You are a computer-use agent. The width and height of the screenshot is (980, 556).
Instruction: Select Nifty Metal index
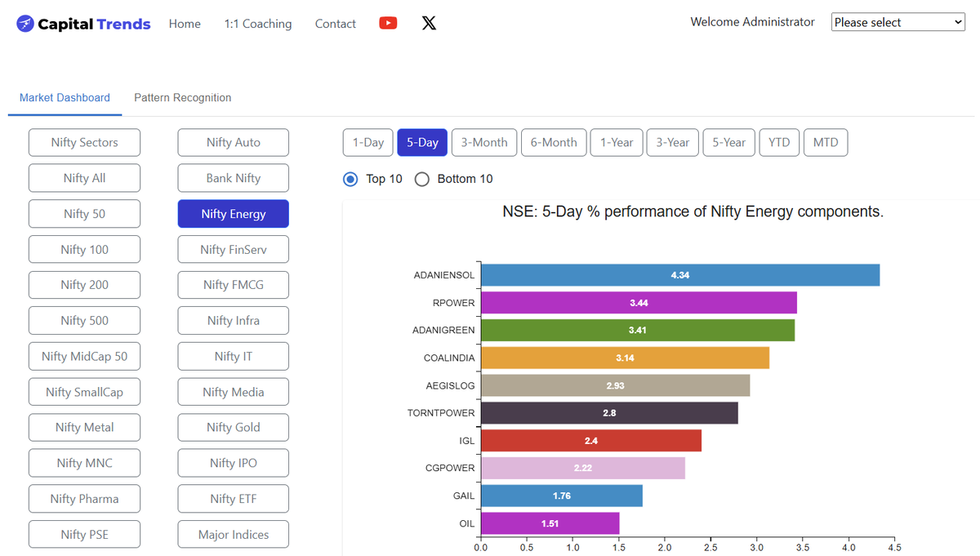84,427
